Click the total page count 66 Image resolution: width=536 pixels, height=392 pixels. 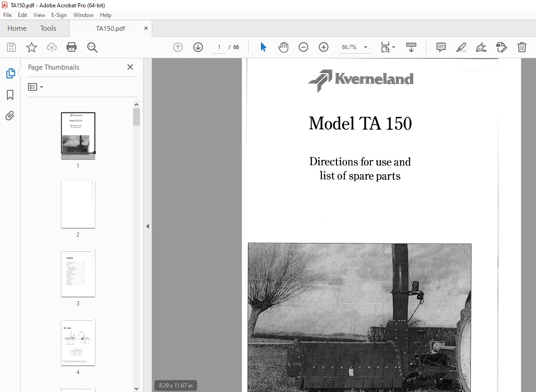click(236, 47)
